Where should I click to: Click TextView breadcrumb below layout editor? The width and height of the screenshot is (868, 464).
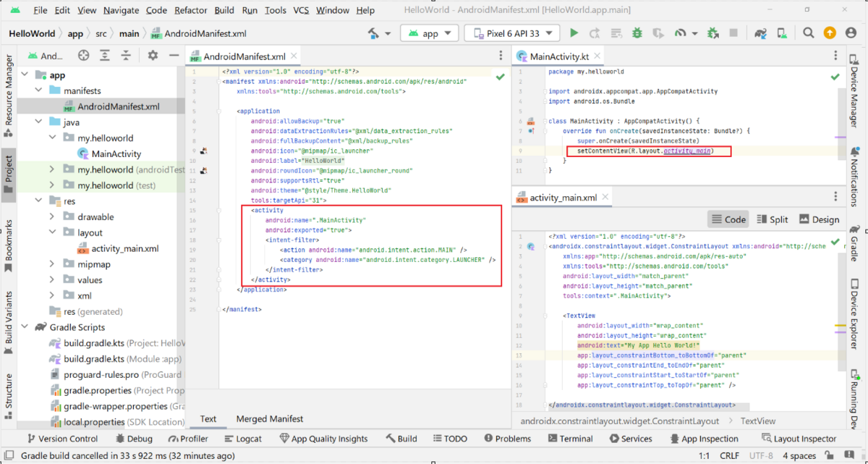(x=758, y=421)
